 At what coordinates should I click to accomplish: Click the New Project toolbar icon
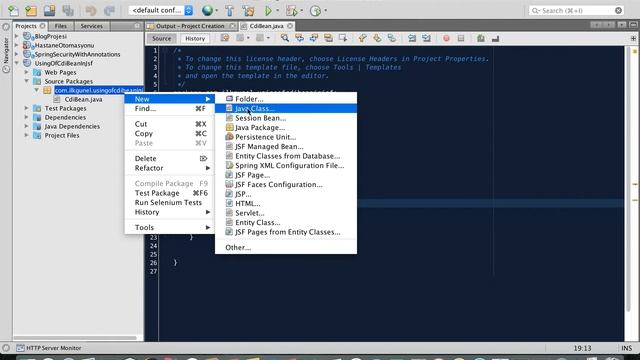31,11
